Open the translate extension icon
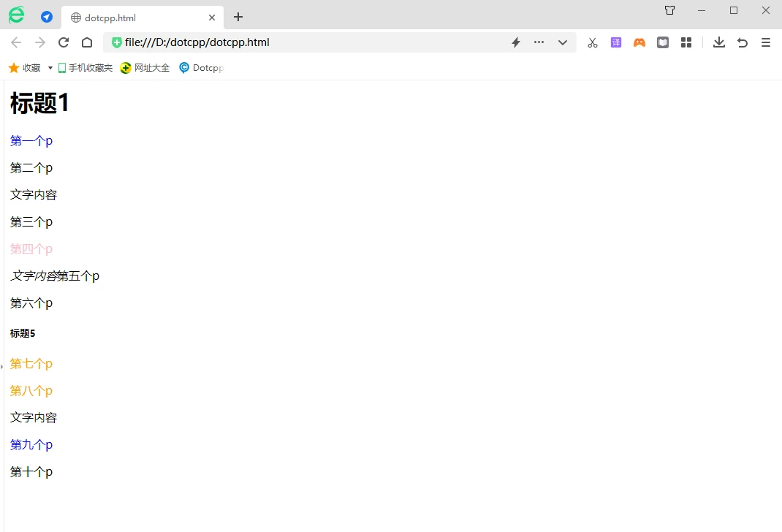This screenshot has height=532, width=782. [x=616, y=42]
